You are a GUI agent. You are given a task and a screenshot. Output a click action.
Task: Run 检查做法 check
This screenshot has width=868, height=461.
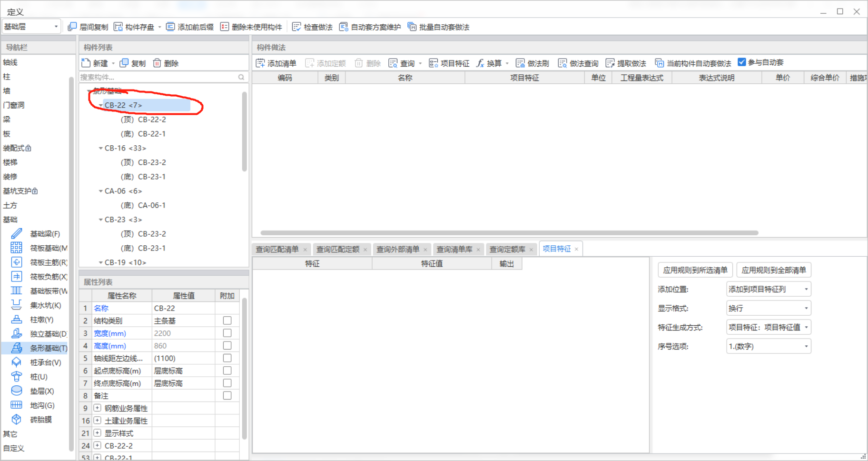[x=312, y=27]
